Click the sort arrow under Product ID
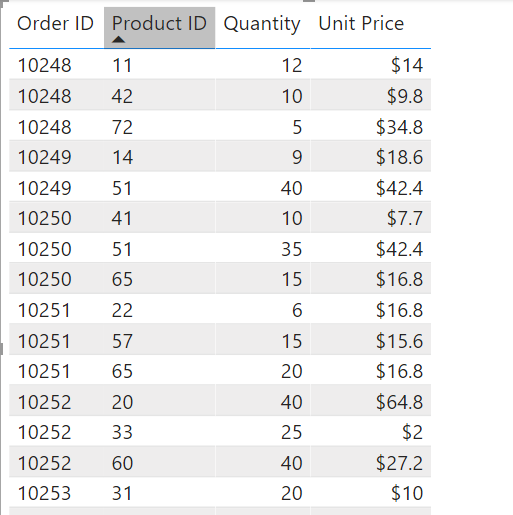This screenshot has height=515, width=513. click(118, 40)
